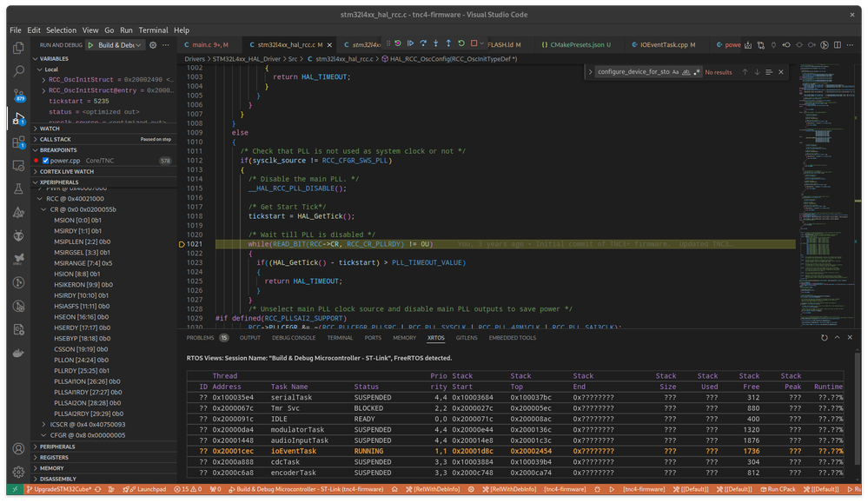Viewport: 868px width, 503px height.
Task: Click Run CPack in the status bar
Action: tap(779, 489)
